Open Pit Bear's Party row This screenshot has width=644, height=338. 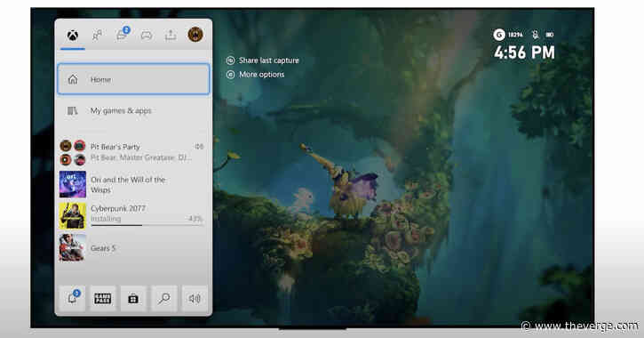133,152
